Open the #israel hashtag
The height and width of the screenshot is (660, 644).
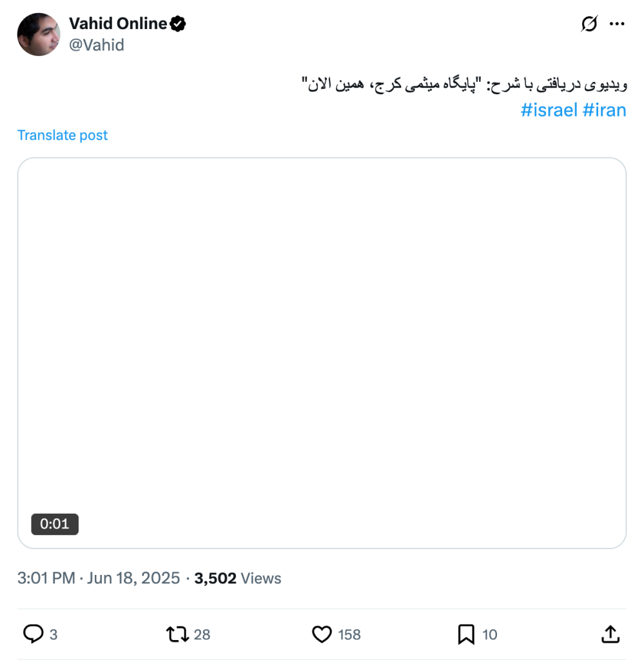(549, 110)
